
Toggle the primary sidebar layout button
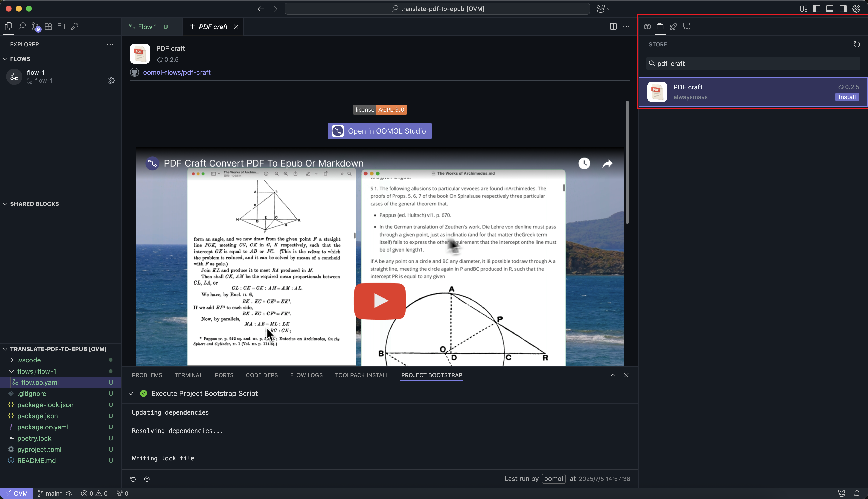(816, 9)
